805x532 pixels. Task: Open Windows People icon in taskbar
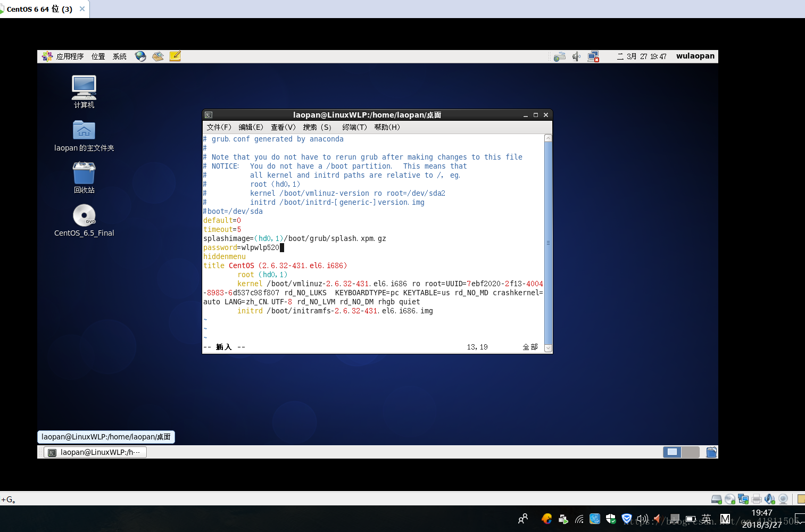(523, 519)
